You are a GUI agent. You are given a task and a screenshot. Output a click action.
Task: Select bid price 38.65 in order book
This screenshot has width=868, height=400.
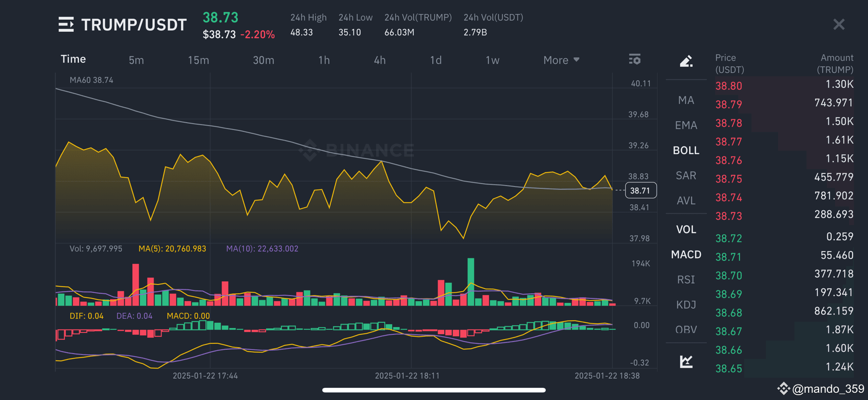tap(729, 369)
